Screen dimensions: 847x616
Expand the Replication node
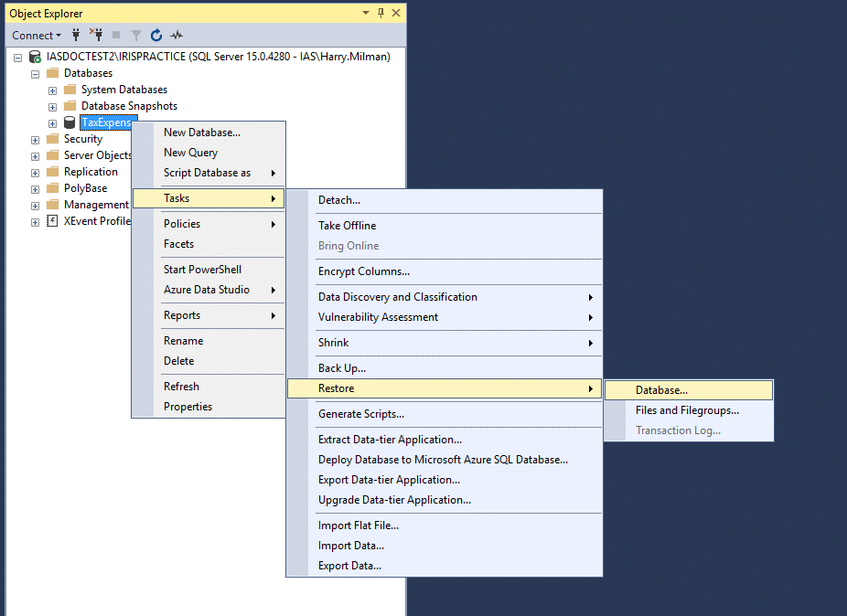click(35, 173)
